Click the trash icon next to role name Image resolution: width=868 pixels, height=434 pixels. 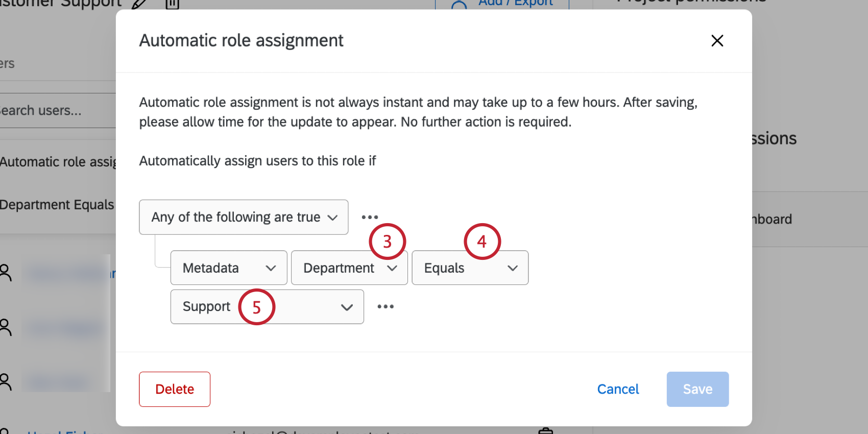tap(173, 4)
